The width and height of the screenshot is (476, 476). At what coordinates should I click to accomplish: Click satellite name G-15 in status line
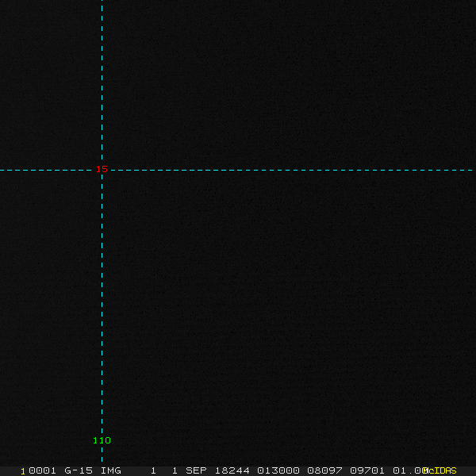79,470
